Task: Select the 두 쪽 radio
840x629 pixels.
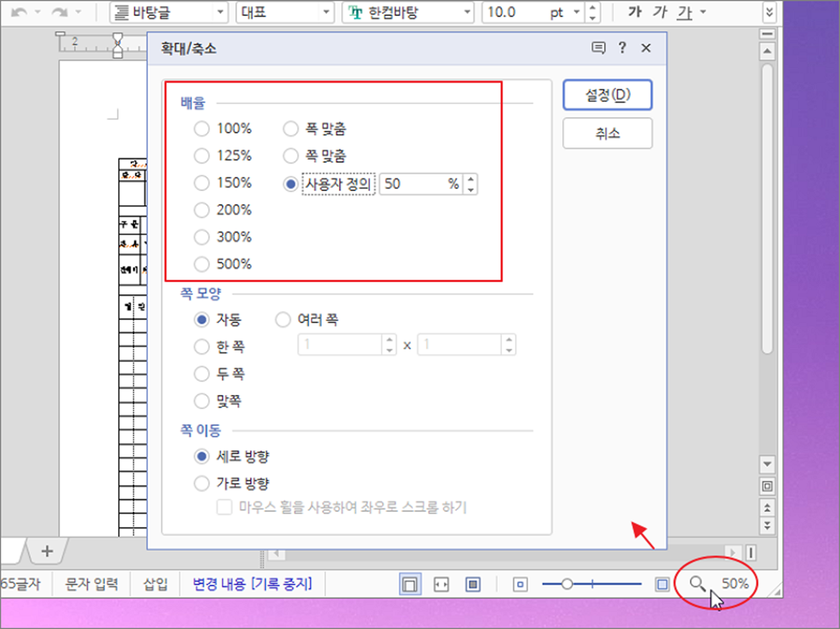Action: (x=202, y=374)
